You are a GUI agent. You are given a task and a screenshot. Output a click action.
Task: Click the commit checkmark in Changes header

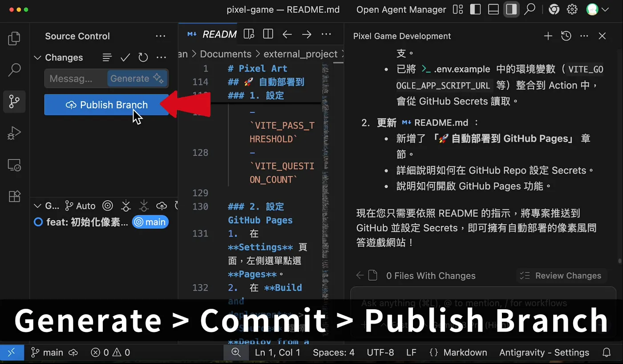[x=125, y=57]
